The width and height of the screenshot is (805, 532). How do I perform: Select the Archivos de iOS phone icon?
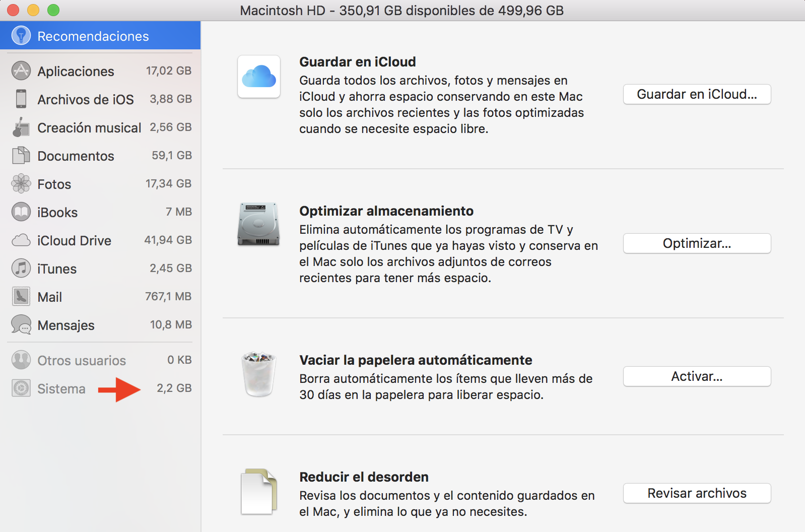click(21, 99)
